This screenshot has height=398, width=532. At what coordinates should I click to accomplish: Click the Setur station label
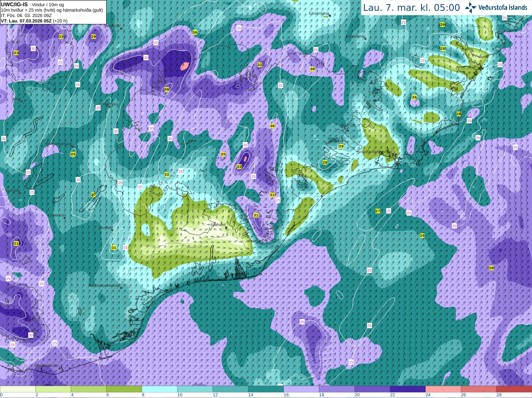pyautogui.click(x=17, y=99)
